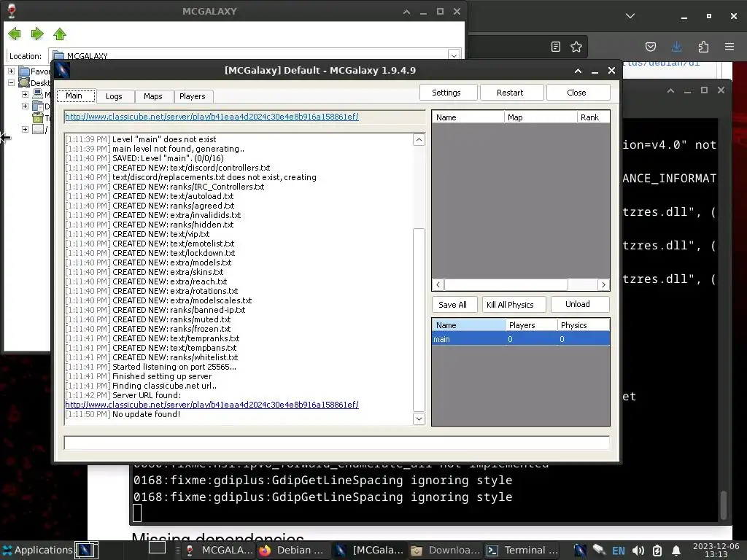The width and height of the screenshot is (747, 560).
Task: Click the terminal window scrollbar
Action: tap(724, 505)
